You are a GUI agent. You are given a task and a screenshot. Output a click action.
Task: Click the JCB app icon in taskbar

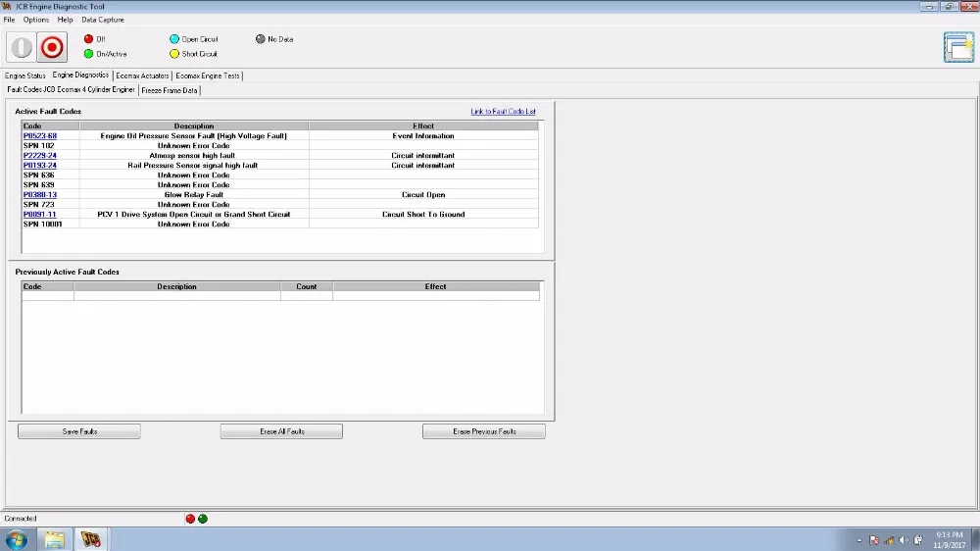[90, 539]
